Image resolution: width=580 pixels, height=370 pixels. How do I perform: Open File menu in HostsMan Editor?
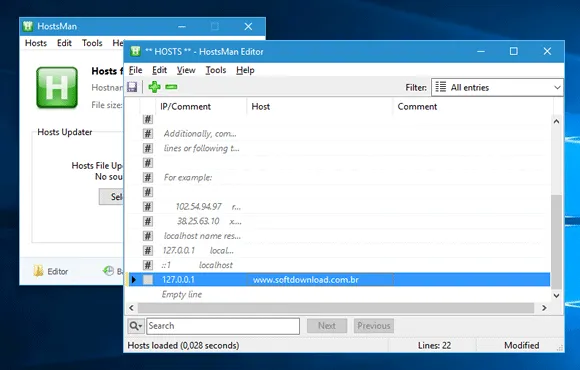pos(135,70)
